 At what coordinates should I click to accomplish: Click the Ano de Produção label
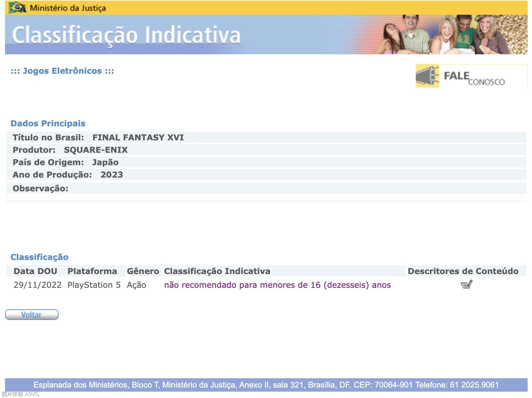click(52, 175)
